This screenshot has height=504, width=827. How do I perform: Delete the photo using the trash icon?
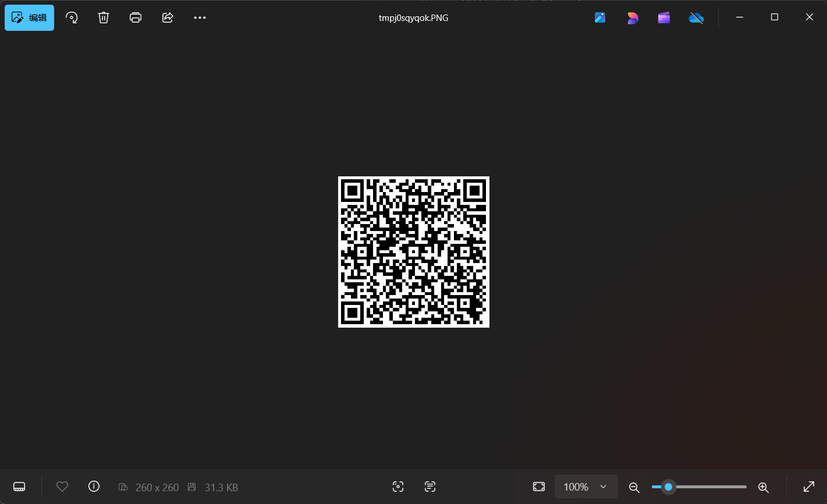[104, 17]
